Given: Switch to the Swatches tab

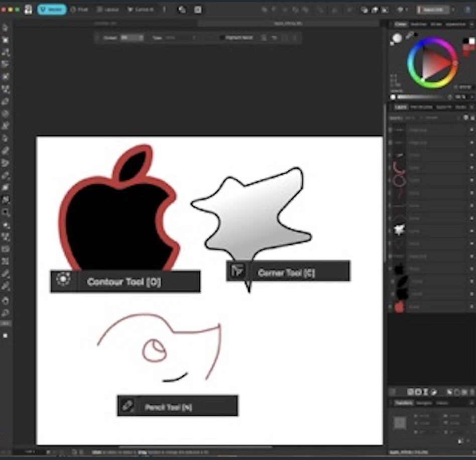Looking at the screenshot, I should (x=418, y=24).
